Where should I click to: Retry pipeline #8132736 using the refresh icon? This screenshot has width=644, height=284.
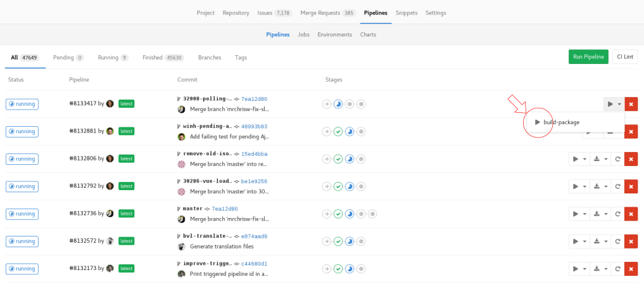point(617,214)
